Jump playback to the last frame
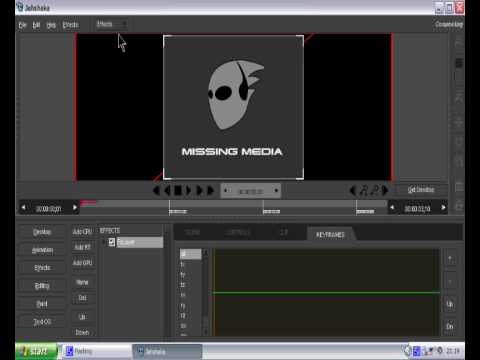 click(210, 191)
